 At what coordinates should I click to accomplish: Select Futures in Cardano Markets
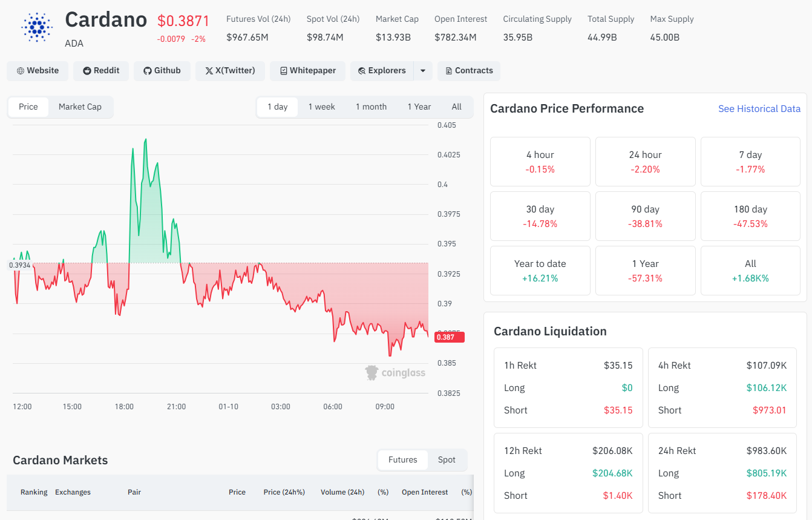click(402, 460)
